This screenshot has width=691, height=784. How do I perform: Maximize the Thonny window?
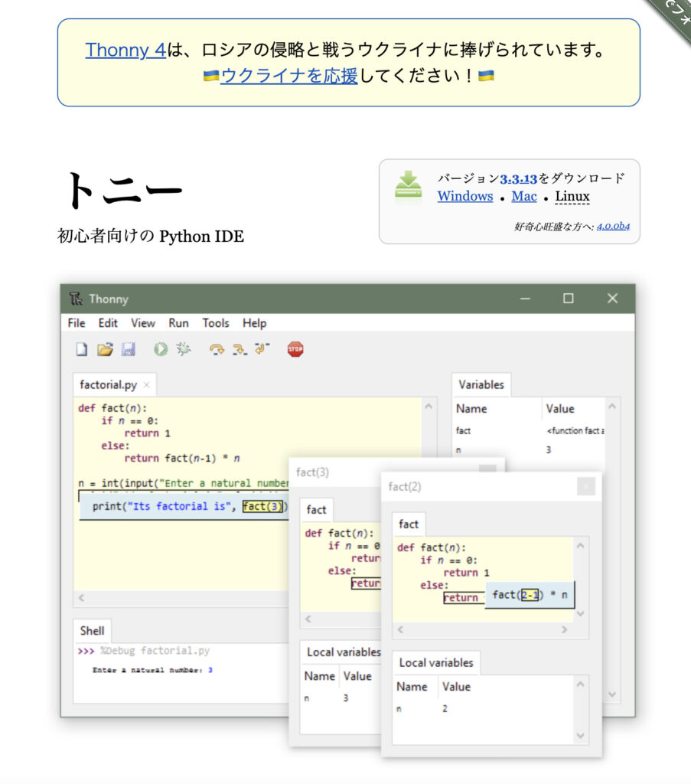pos(568,299)
